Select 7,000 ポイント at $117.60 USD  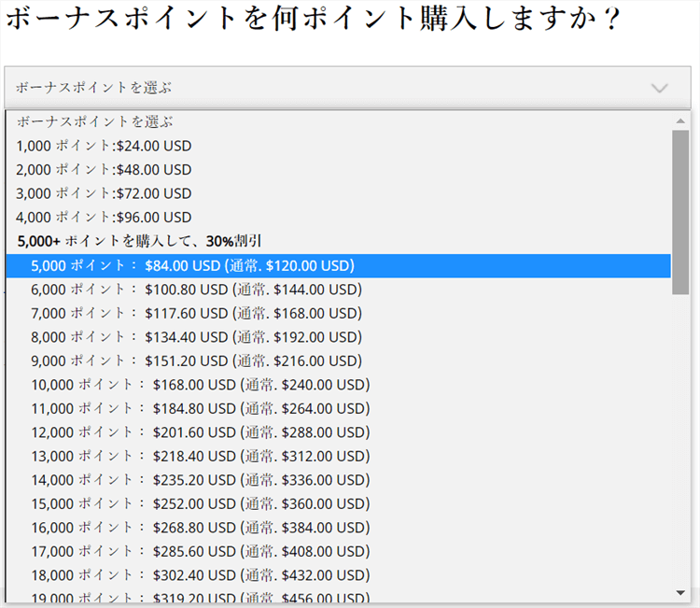pyautogui.click(x=196, y=313)
